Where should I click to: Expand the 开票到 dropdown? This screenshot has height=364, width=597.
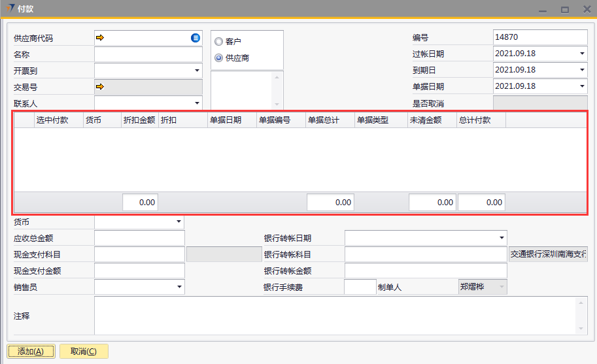point(196,71)
